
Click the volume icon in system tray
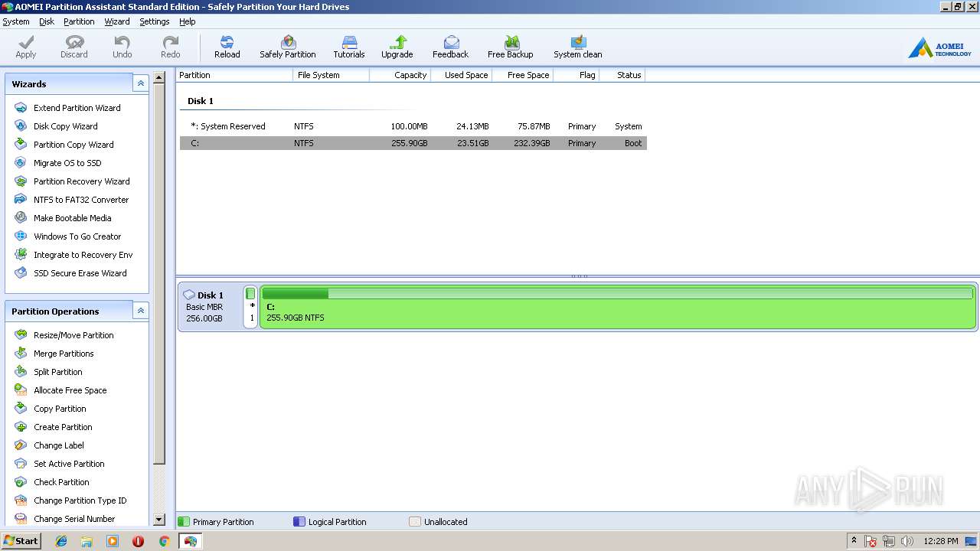907,541
